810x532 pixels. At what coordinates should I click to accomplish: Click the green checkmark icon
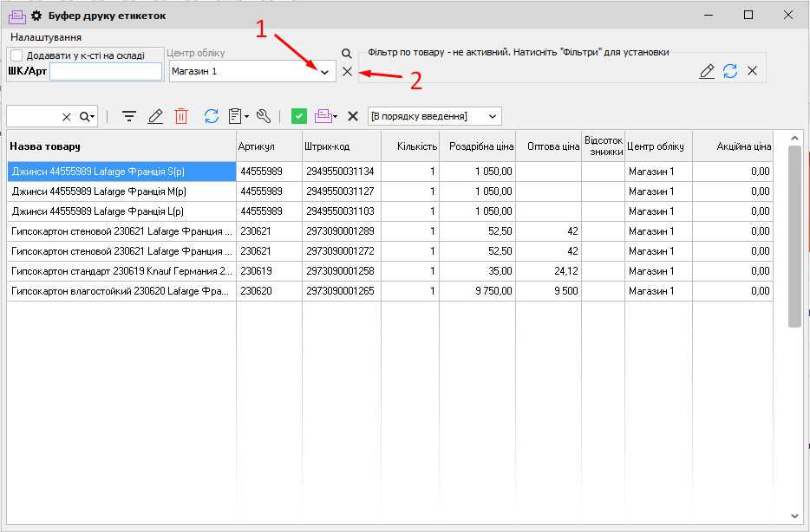tap(299, 116)
